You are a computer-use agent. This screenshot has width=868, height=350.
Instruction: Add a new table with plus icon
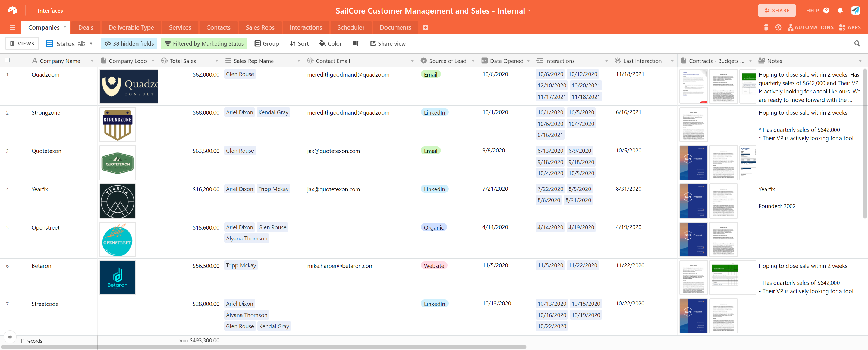tap(426, 27)
